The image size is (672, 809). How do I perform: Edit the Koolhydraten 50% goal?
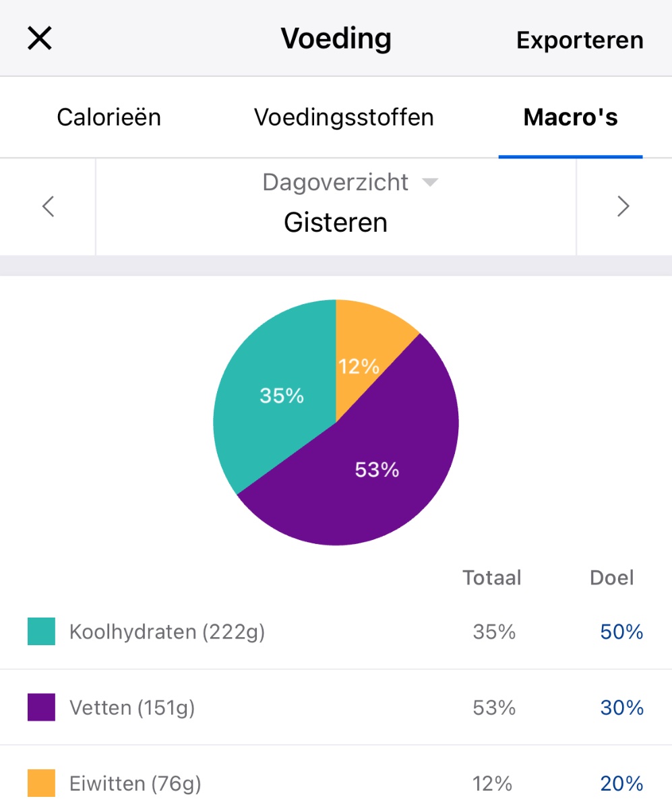[621, 632]
